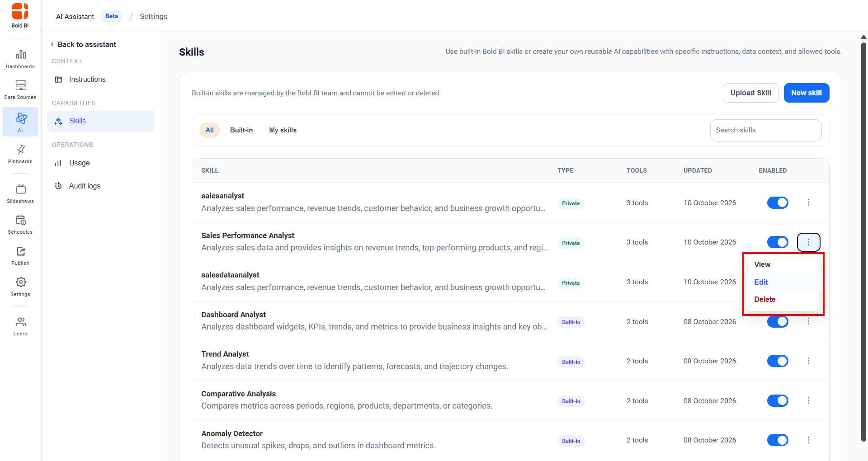Open Pinboards from the sidebar
This screenshot has width=868, height=461.
click(x=20, y=154)
